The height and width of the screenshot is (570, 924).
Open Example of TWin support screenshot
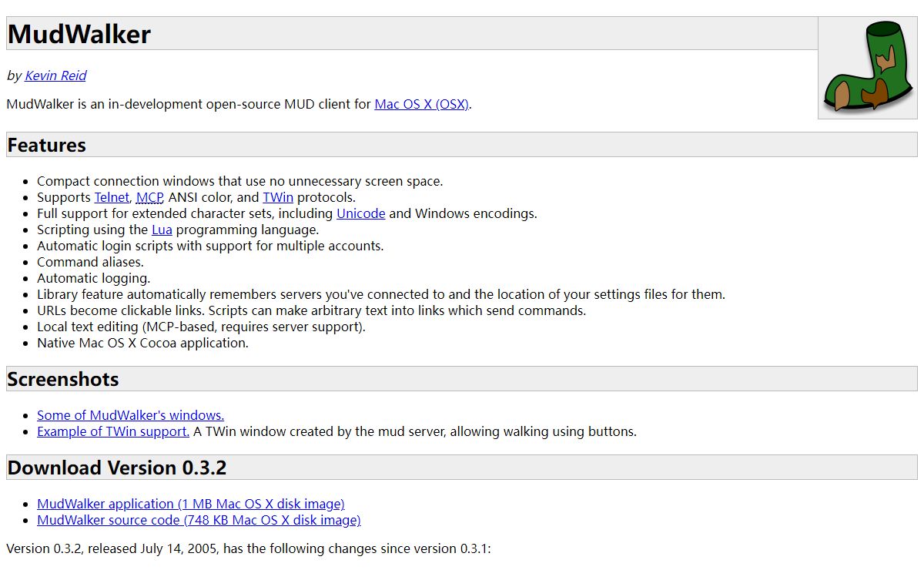click(112, 431)
